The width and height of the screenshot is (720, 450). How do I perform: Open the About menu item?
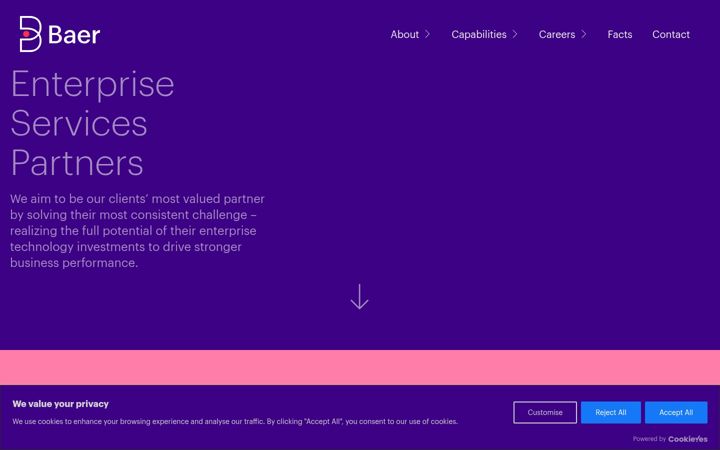point(405,34)
